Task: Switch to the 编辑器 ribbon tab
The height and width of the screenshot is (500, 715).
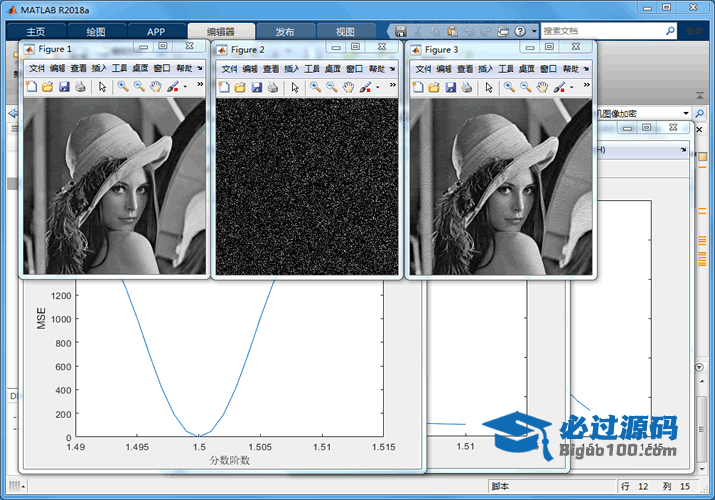Action: coord(221,31)
